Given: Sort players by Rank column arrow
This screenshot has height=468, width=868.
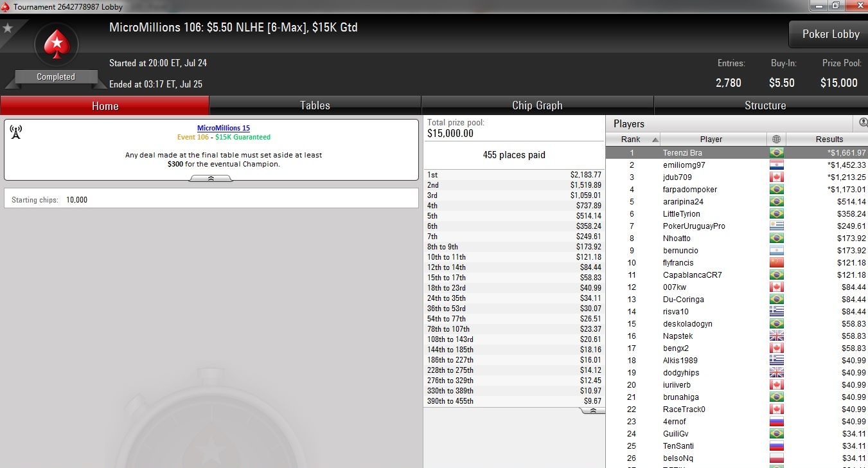Looking at the screenshot, I should click(655, 139).
